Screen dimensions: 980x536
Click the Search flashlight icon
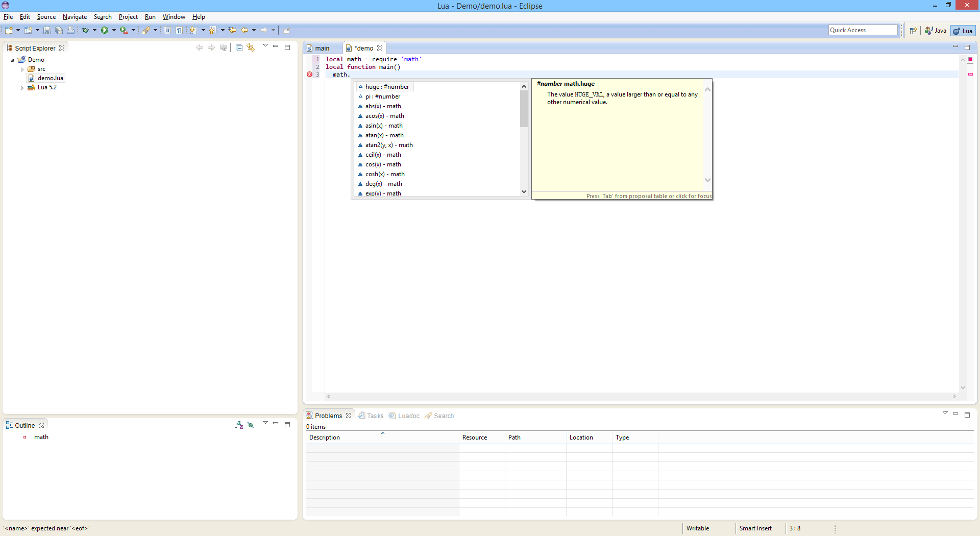click(x=146, y=31)
